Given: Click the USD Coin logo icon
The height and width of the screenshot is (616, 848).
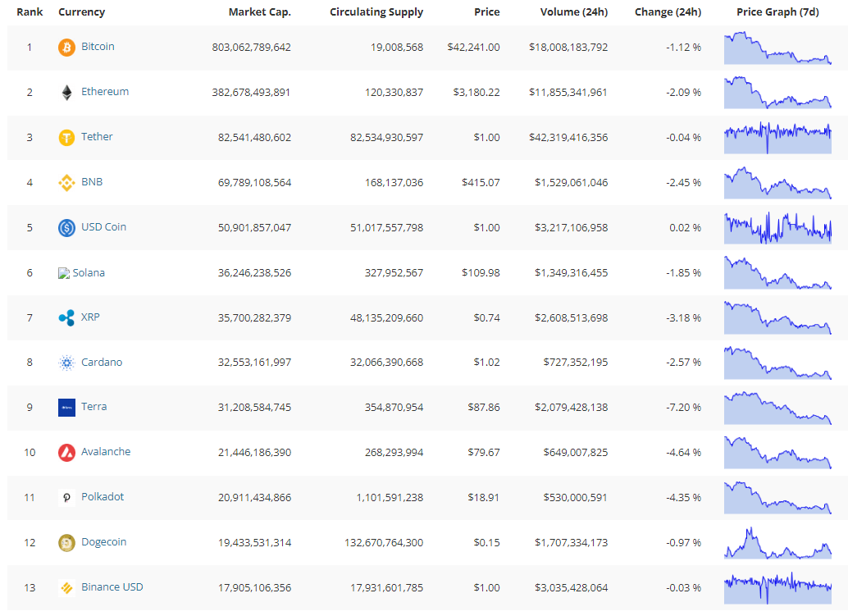Looking at the screenshot, I should pyautogui.click(x=66, y=228).
